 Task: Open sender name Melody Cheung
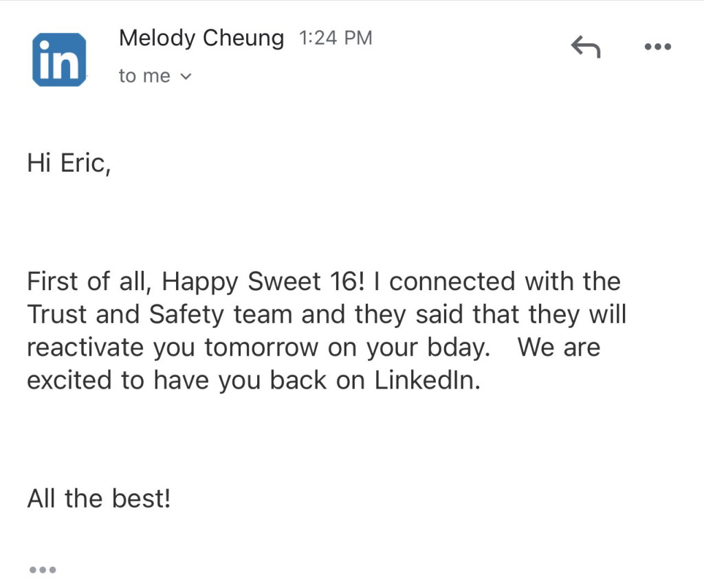click(201, 38)
